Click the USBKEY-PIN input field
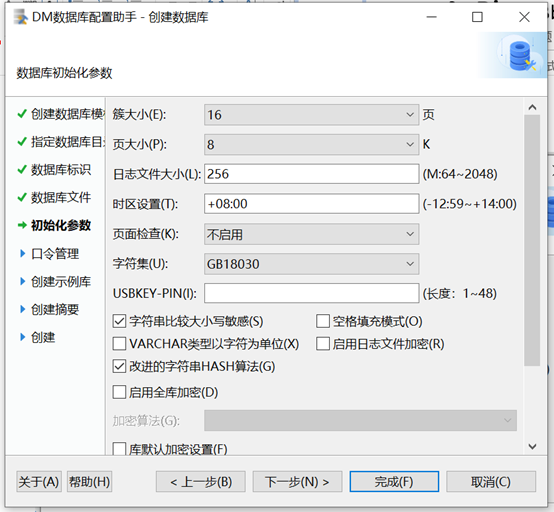Viewport: 554px width, 512px height. tap(311, 293)
